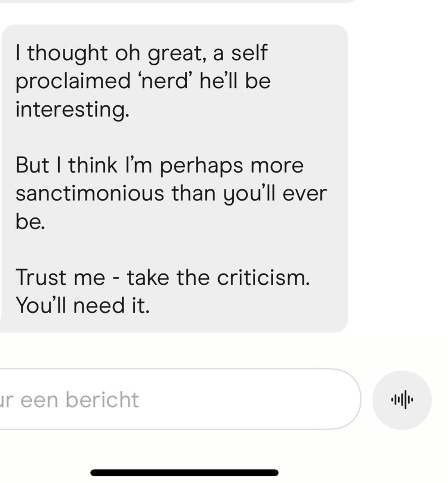Image resolution: width=448 pixels, height=483 pixels.
Task: Tap the word 'criticism.' in the last paragraph
Action: coord(263,278)
